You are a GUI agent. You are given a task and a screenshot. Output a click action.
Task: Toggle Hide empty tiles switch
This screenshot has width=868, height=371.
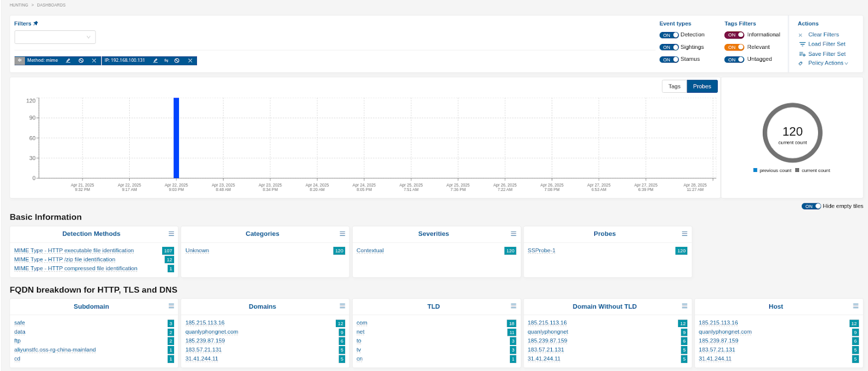tap(811, 206)
